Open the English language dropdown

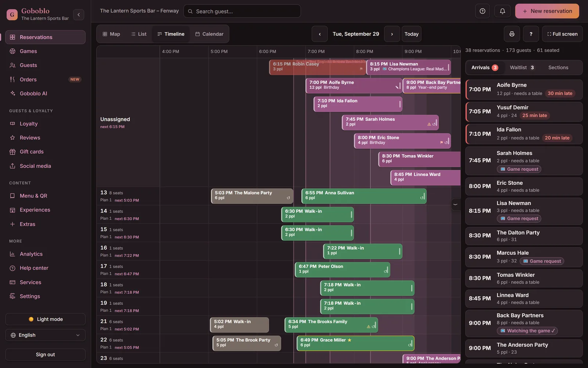tap(45, 335)
